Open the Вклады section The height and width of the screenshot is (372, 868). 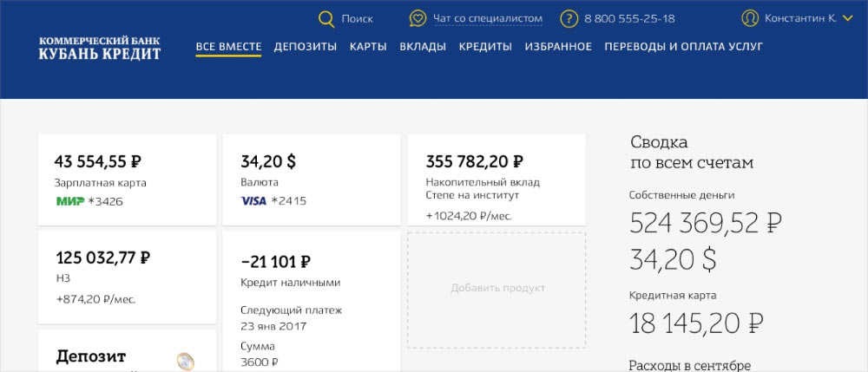423,47
